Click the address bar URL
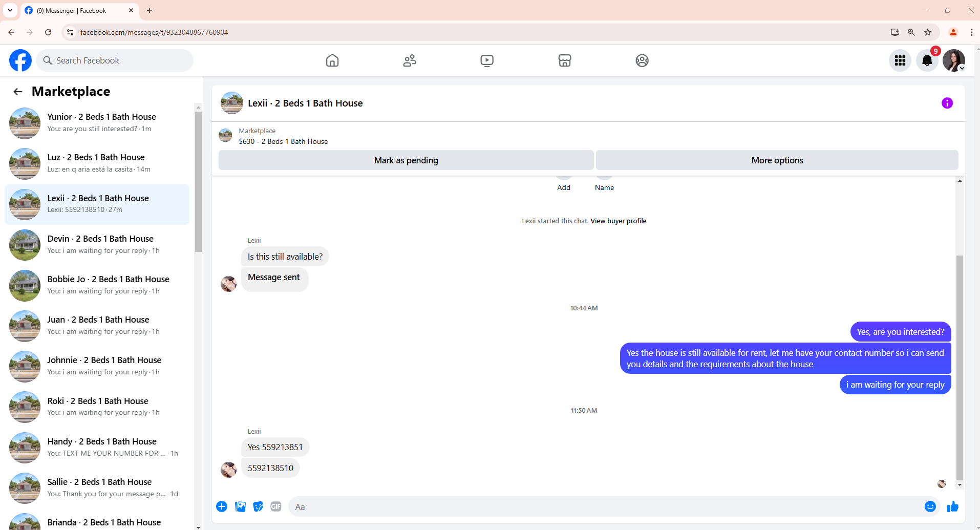The height and width of the screenshot is (530, 980). tap(154, 32)
